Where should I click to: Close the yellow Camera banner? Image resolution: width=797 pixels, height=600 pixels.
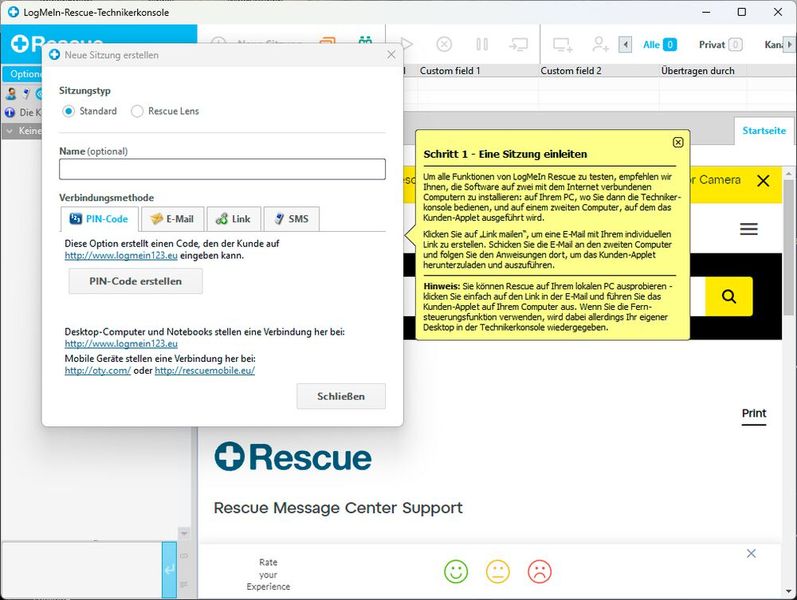point(763,181)
